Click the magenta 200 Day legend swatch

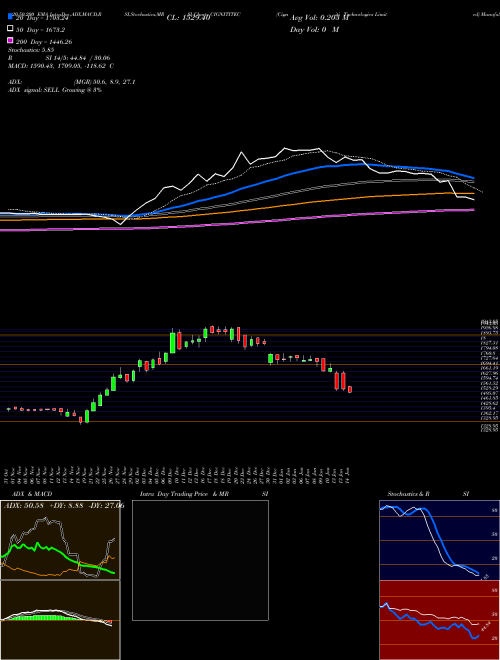click(10, 40)
